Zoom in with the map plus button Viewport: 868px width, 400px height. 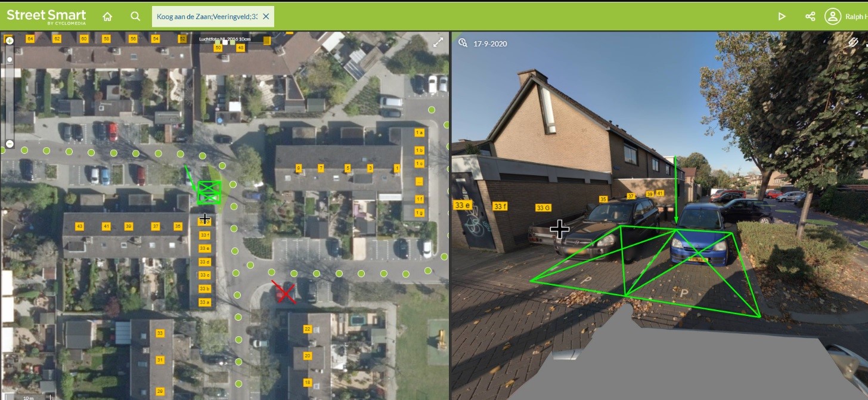tap(10, 41)
